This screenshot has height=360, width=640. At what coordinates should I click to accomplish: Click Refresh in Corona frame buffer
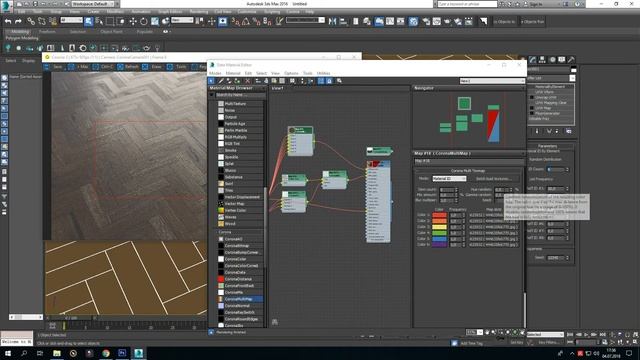pyautogui.click(x=129, y=67)
